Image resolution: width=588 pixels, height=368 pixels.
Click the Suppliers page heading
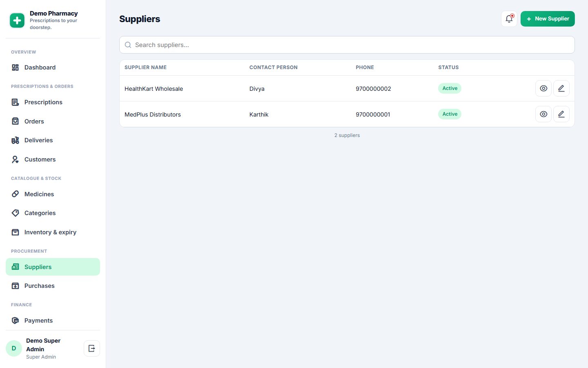(140, 19)
